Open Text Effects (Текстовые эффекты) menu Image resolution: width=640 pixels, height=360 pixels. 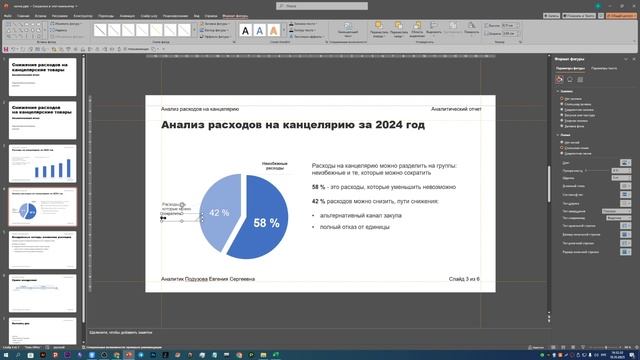[306, 36]
